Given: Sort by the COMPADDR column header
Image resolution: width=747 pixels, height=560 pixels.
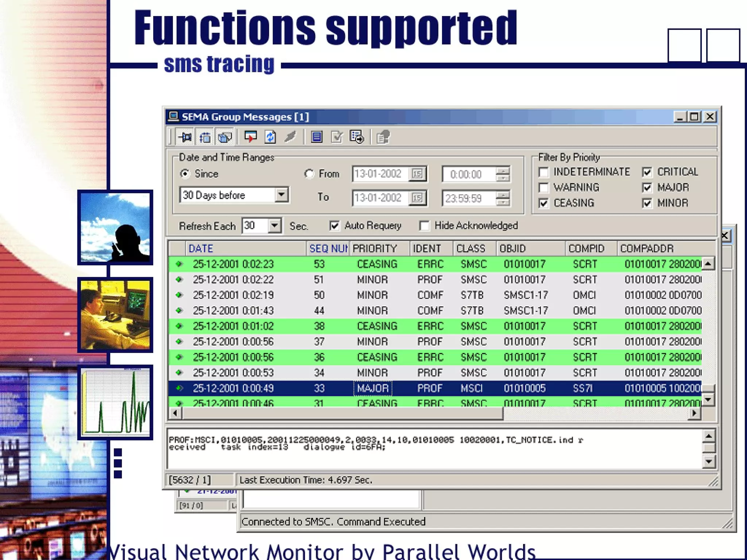Looking at the screenshot, I should point(666,249).
